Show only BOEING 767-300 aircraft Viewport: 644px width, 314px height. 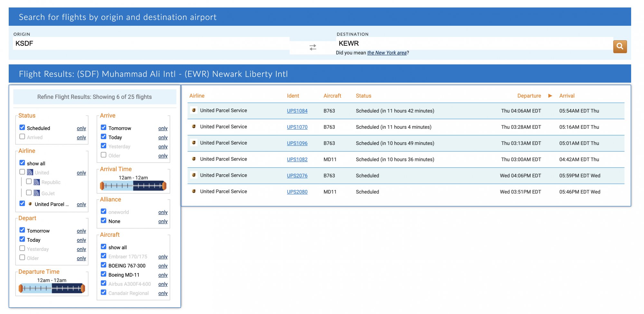pos(163,266)
